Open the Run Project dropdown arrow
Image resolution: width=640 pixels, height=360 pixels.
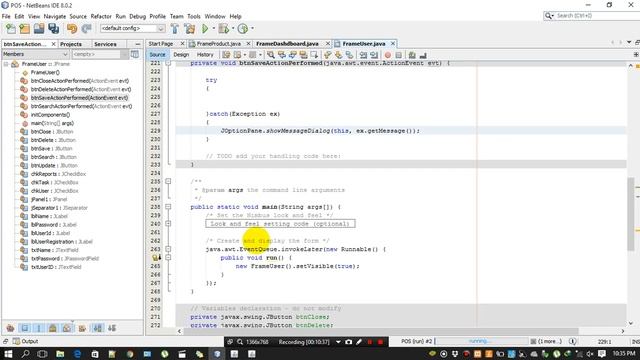tap(213, 29)
